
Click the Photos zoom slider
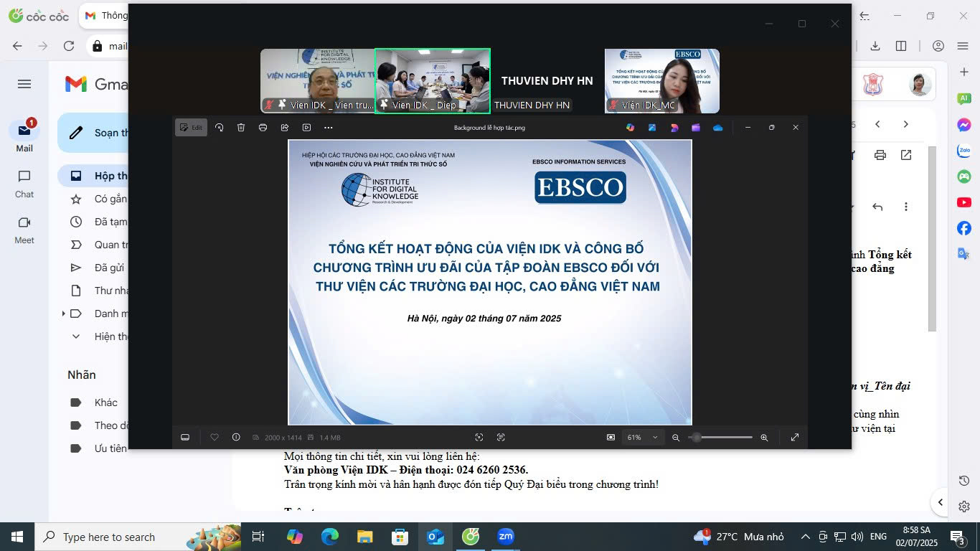click(x=721, y=438)
